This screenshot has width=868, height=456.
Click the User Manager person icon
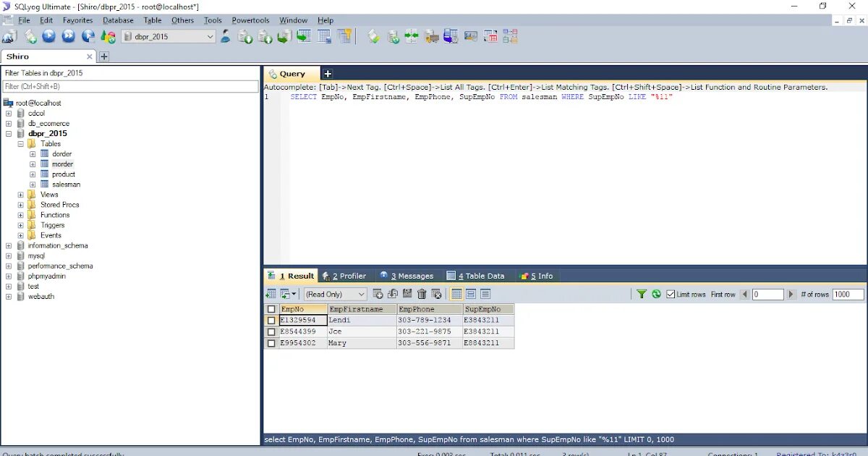tap(225, 36)
